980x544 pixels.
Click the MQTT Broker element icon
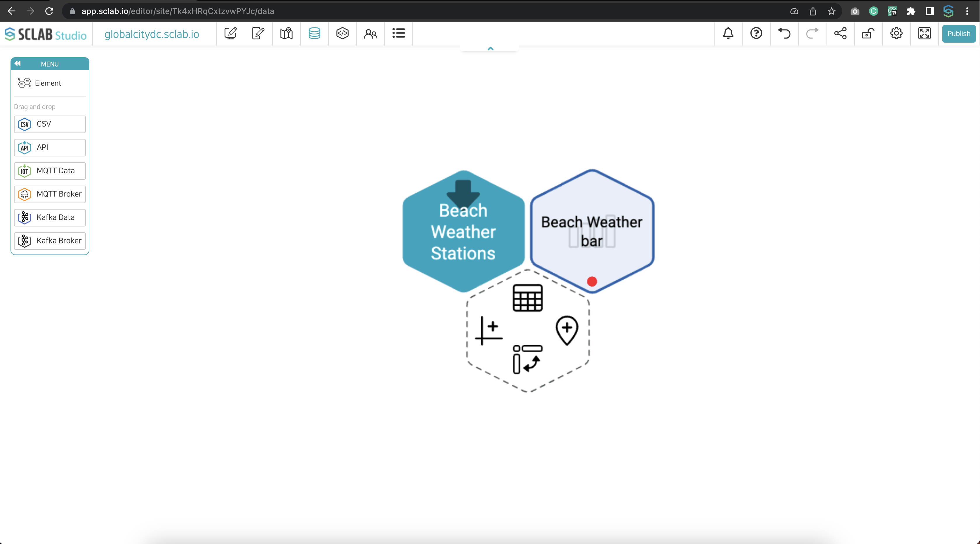click(x=25, y=193)
